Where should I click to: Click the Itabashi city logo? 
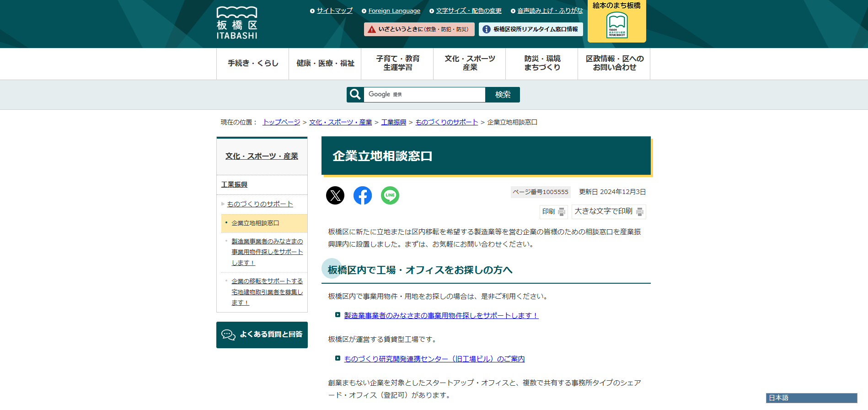[x=237, y=23]
